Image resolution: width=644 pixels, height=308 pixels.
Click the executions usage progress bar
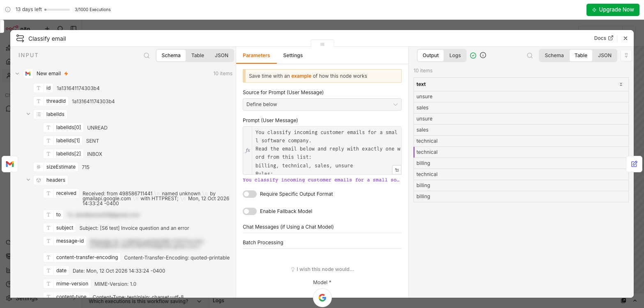(57, 9)
